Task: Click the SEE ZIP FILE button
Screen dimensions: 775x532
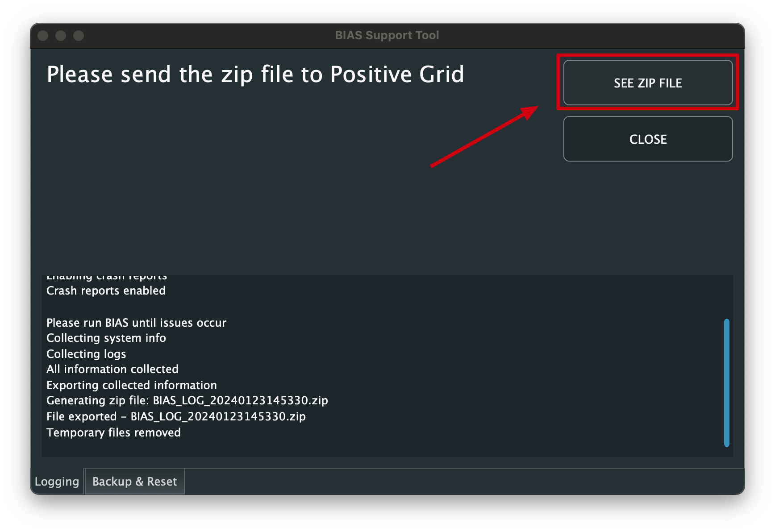Action: tap(648, 83)
